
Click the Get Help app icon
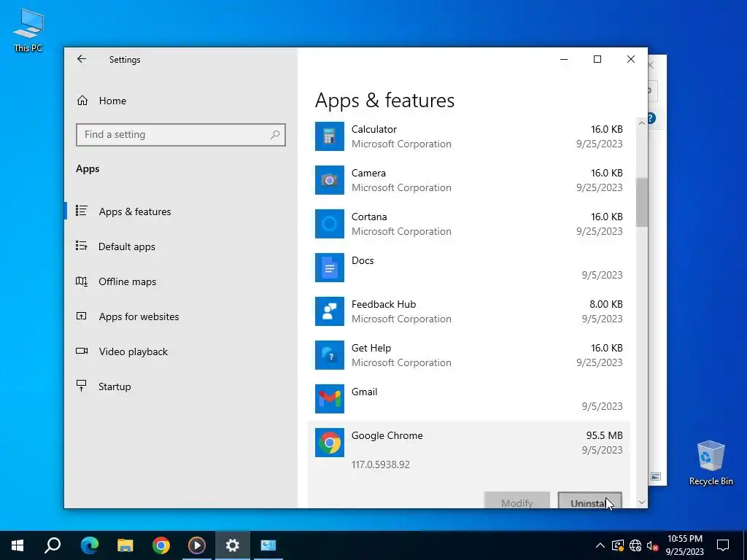[x=329, y=355]
